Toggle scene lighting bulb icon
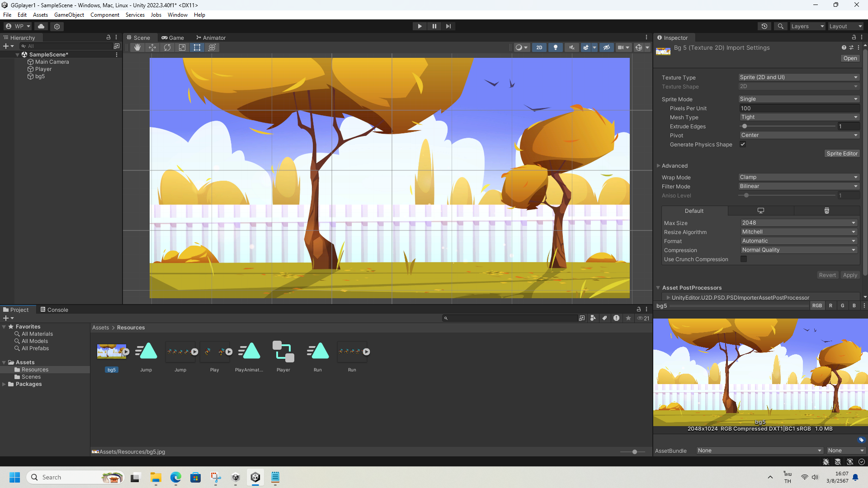868x488 pixels. [556, 47]
